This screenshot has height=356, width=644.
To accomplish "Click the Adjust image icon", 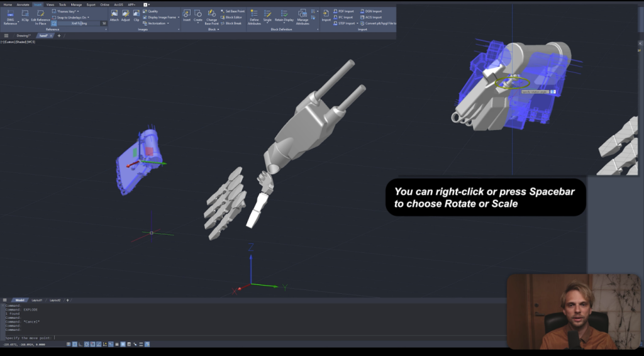I will 125,14.
